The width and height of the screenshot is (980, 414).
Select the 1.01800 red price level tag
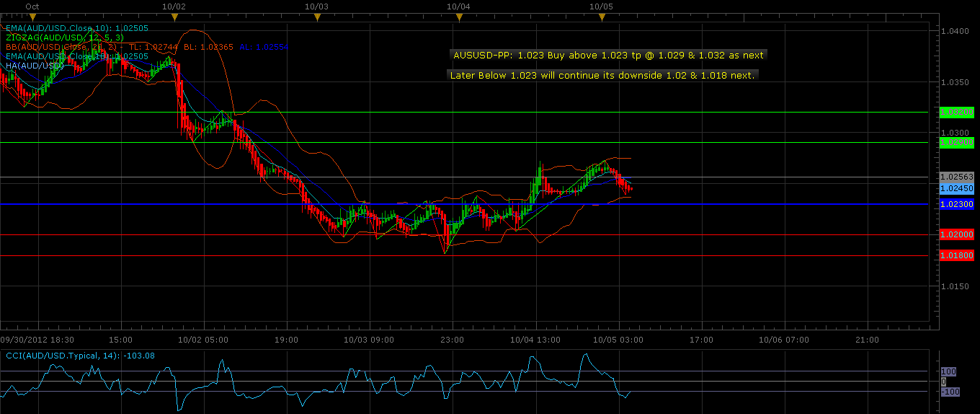958,255
